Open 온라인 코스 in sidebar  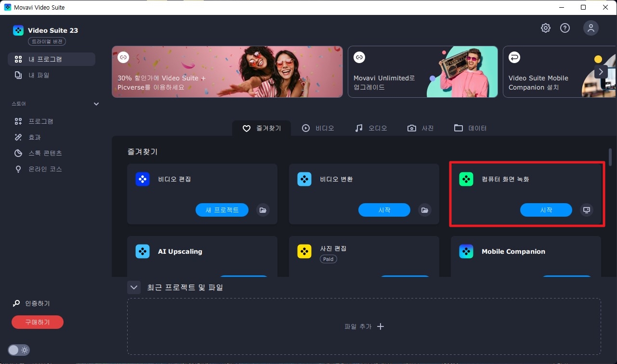[x=52, y=169]
